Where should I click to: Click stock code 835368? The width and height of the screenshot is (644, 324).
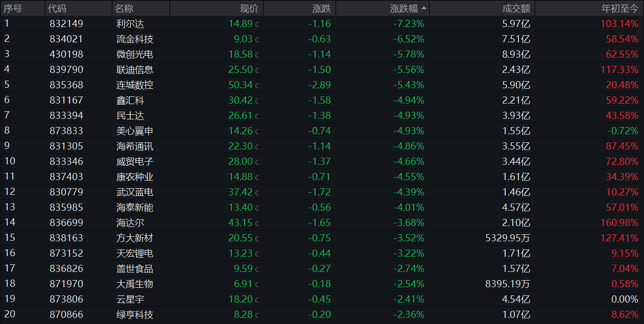[66, 85]
